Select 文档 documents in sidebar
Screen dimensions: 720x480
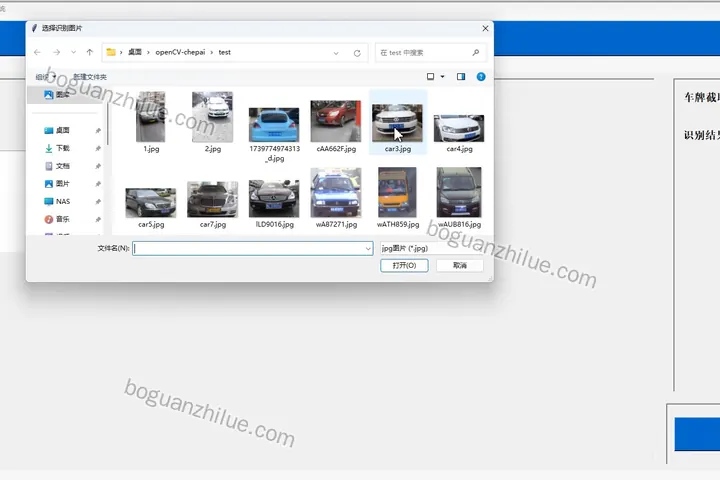[62, 166]
